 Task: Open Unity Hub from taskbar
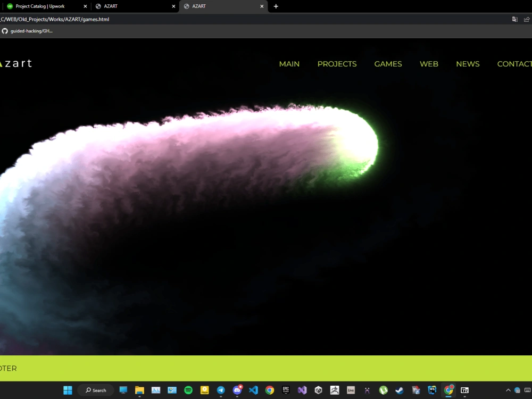(318, 390)
